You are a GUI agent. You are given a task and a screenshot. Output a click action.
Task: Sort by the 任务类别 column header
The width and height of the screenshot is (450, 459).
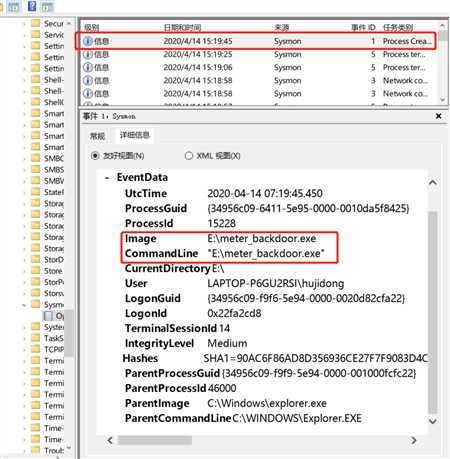click(398, 27)
